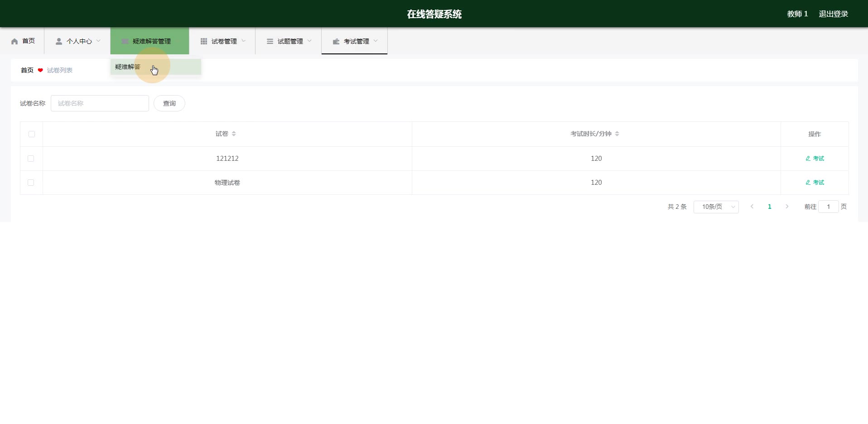Viewport: 868px width, 424px height.
Task: Click the 教师 1 user name
Action: click(797, 14)
